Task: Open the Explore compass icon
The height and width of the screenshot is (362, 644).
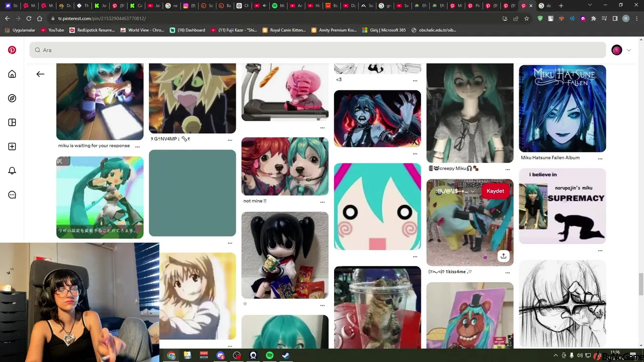Action: [x=12, y=98]
